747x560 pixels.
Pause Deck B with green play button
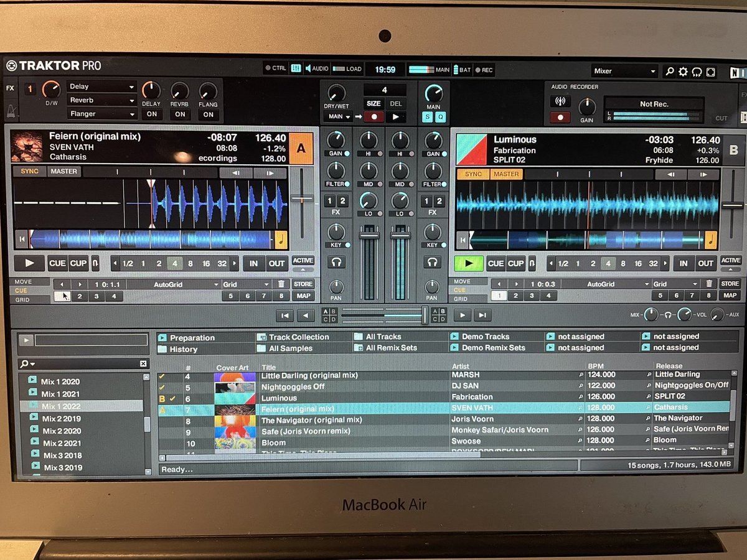468,263
